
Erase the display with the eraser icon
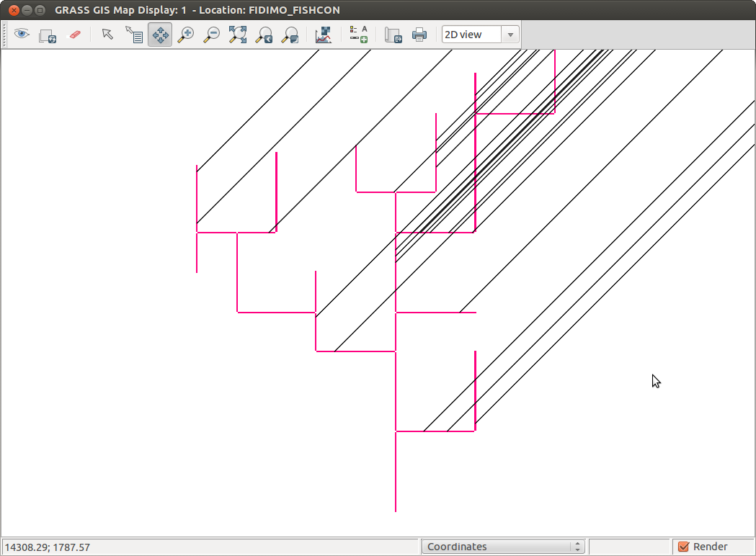pos(75,35)
